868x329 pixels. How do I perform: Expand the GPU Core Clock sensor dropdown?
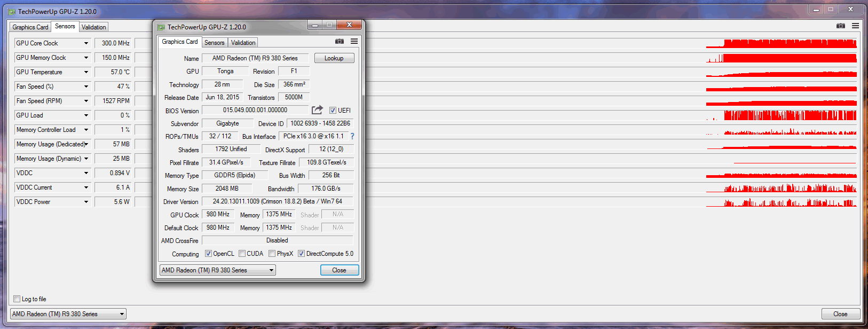click(86, 43)
